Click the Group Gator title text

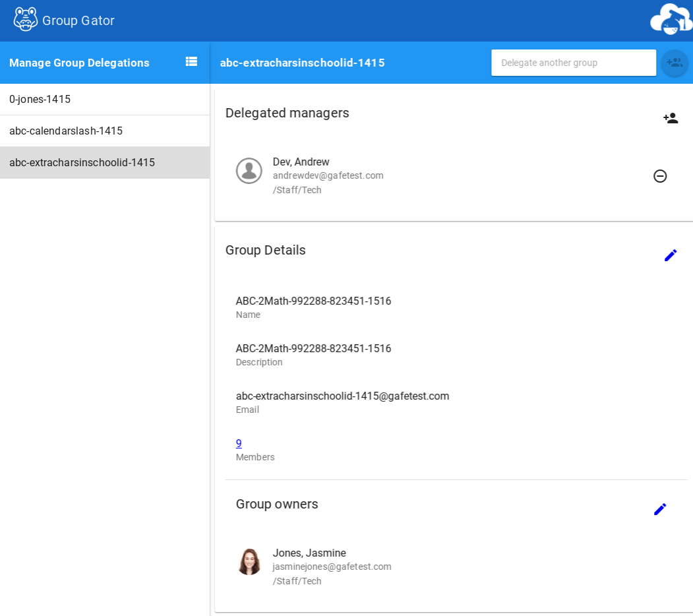78,20
